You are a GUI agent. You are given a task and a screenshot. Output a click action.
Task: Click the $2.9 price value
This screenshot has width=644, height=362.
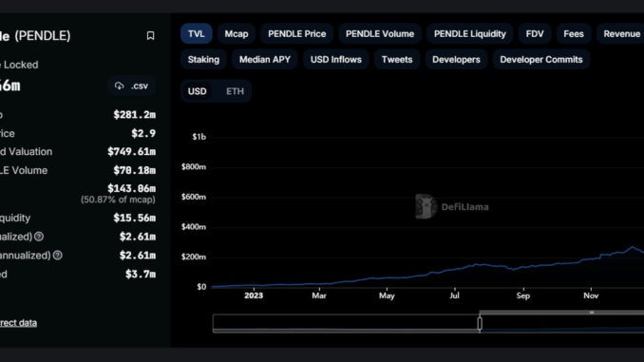click(x=143, y=133)
